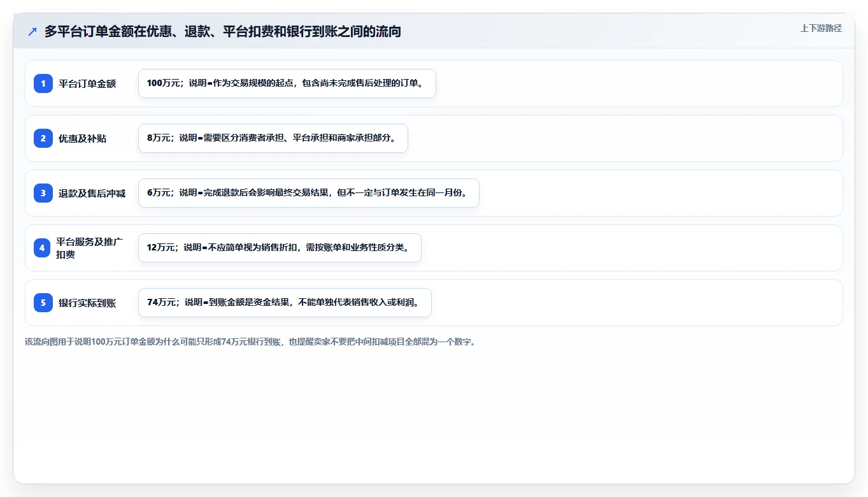Click the step 3 number badge
The height and width of the screenshot is (497, 868).
point(43,193)
